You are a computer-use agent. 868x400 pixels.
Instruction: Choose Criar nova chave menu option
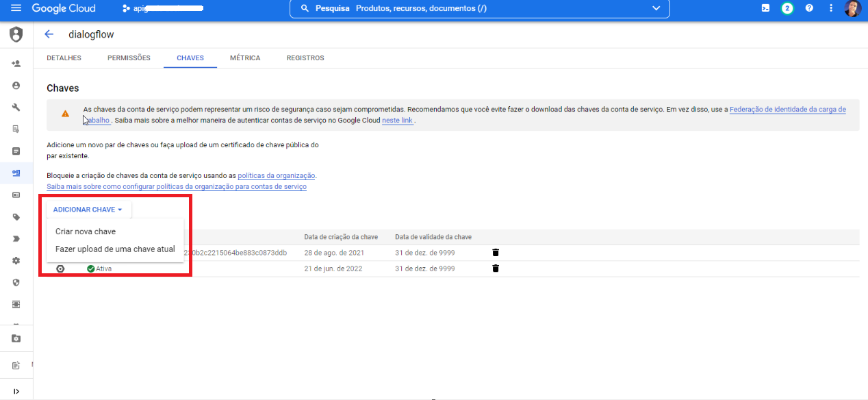click(x=115, y=232)
